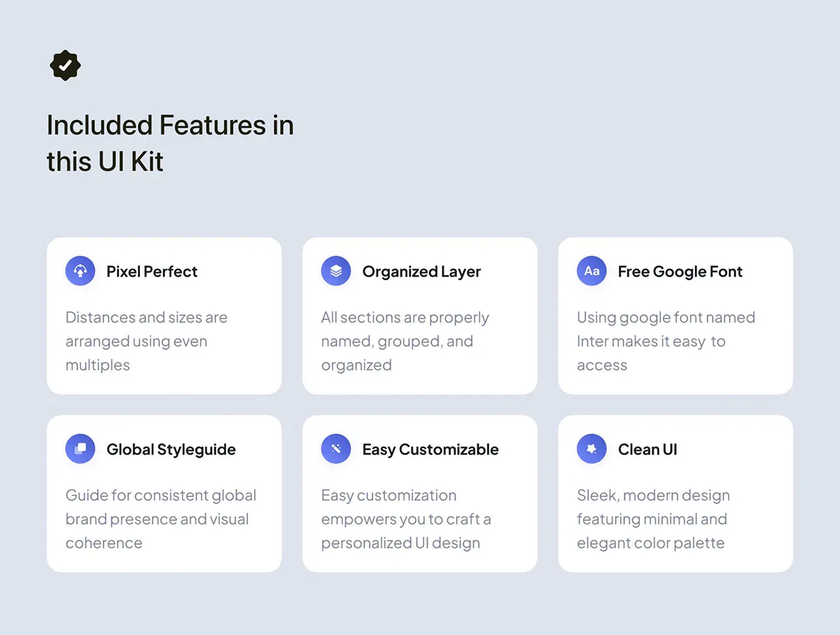Click the 'Distances and sizes are arranged' description
This screenshot has height=635, width=840.
(x=146, y=341)
